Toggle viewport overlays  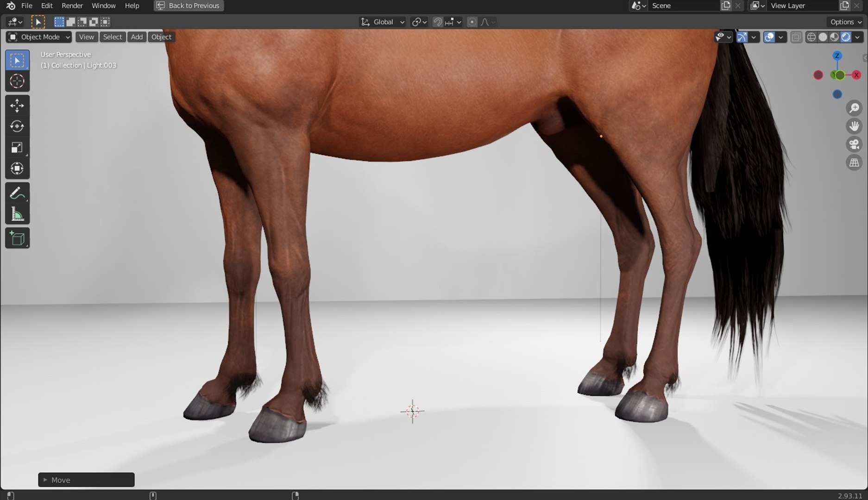coord(769,37)
